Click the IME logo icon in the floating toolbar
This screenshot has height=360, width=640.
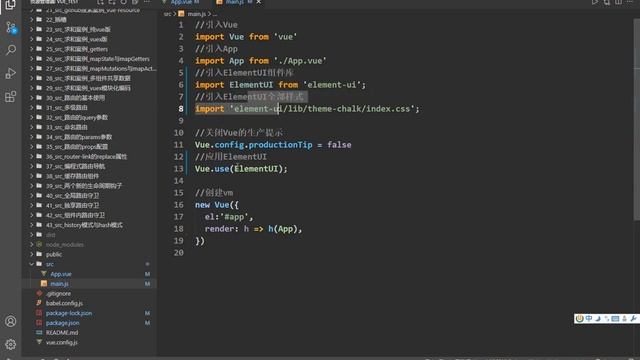pos(580,318)
